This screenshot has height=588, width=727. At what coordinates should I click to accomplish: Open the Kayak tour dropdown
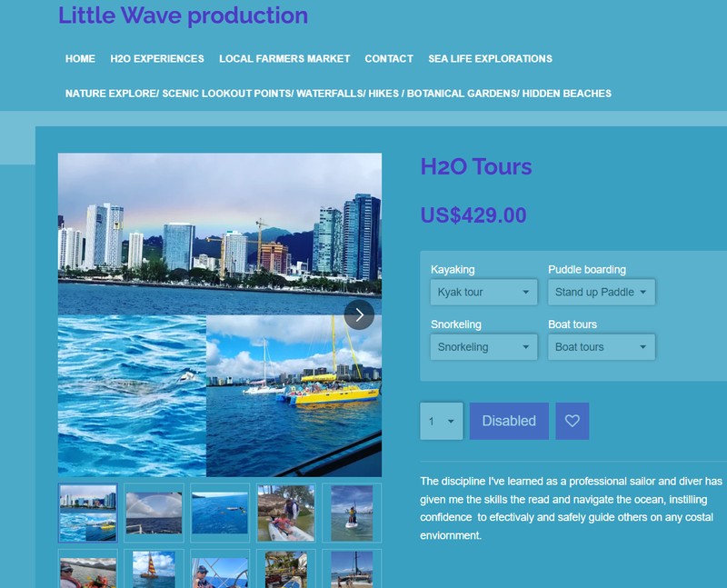(483, 292)
